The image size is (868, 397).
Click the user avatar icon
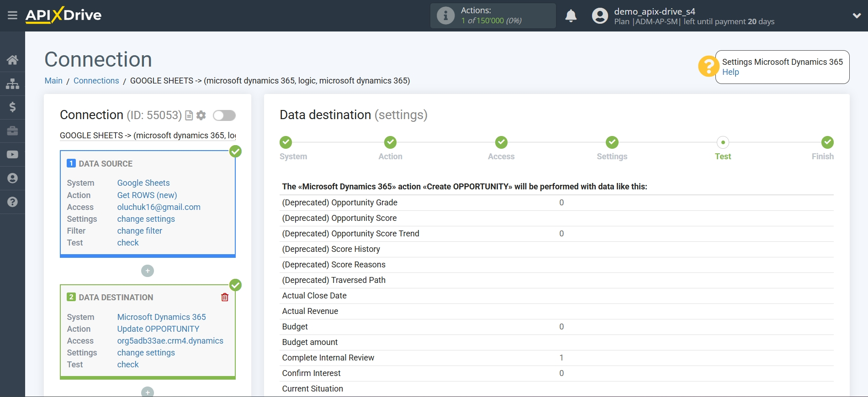[x=600, y=16]
